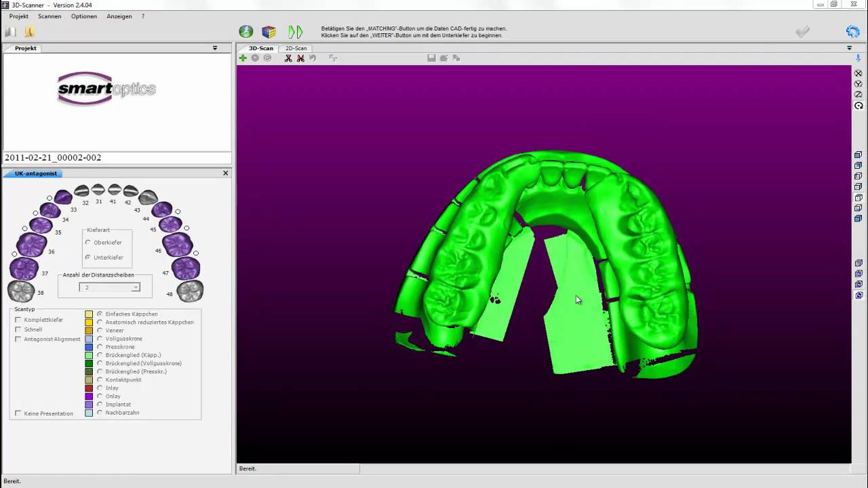Click the blue Presskrone color swatch

[x=89, y=346]
